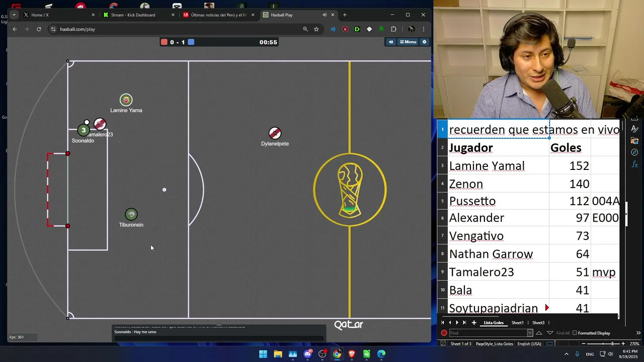Open Haxball settings gear icon
644x362 pixels.
[425, 42]
